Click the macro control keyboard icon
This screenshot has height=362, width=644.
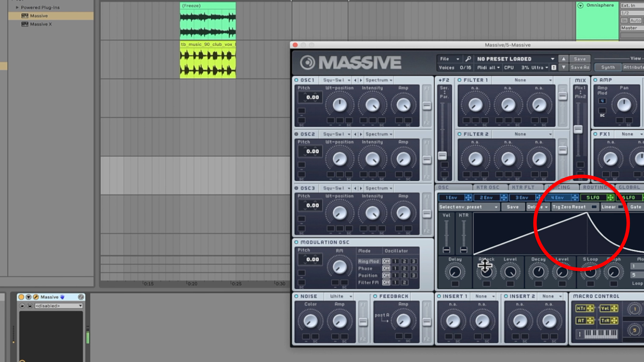pos(600,334)
